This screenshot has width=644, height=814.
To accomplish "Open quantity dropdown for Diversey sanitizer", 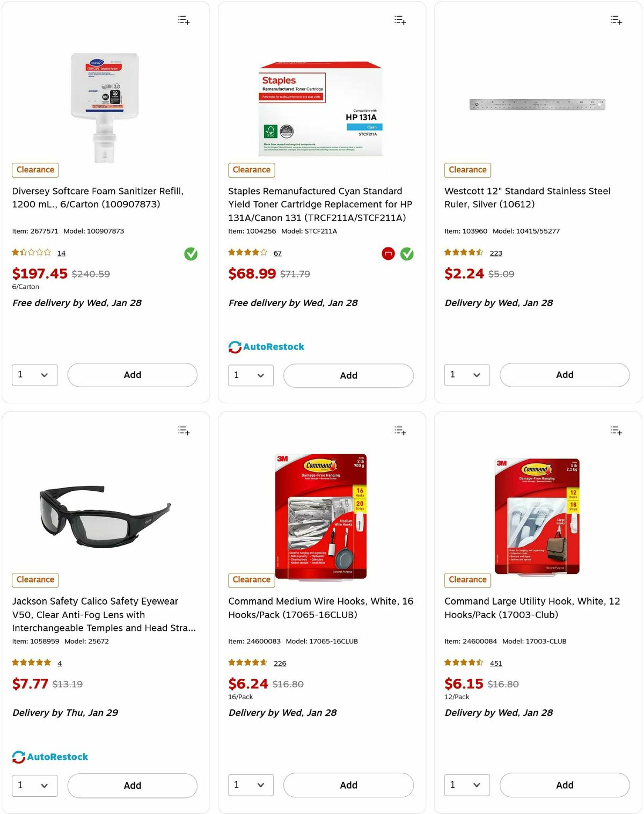I will pos(34,375).
